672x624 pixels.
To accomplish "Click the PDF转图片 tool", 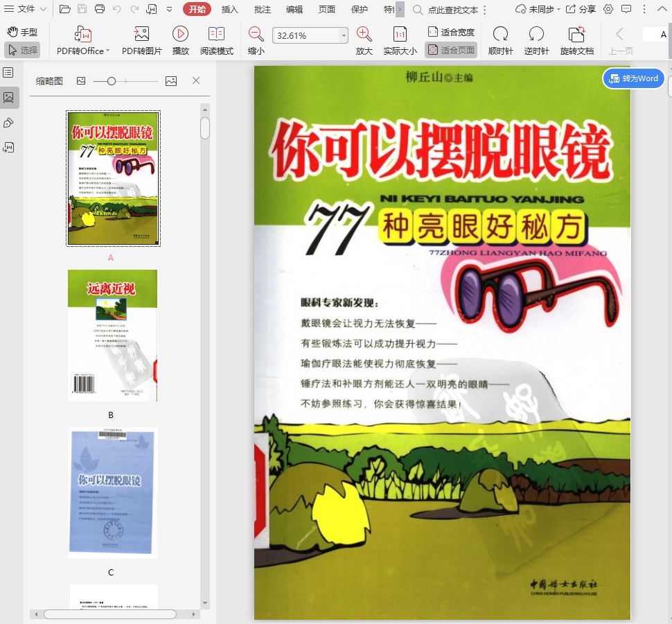I will point(142,41).
